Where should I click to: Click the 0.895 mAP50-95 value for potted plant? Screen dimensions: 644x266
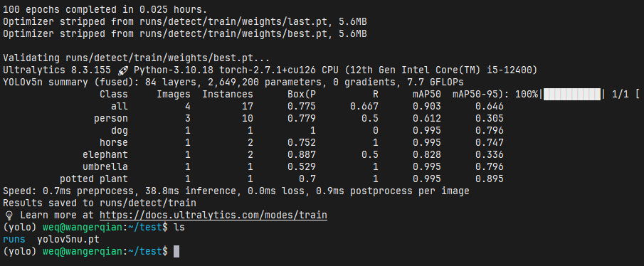[x=490, y=179]
